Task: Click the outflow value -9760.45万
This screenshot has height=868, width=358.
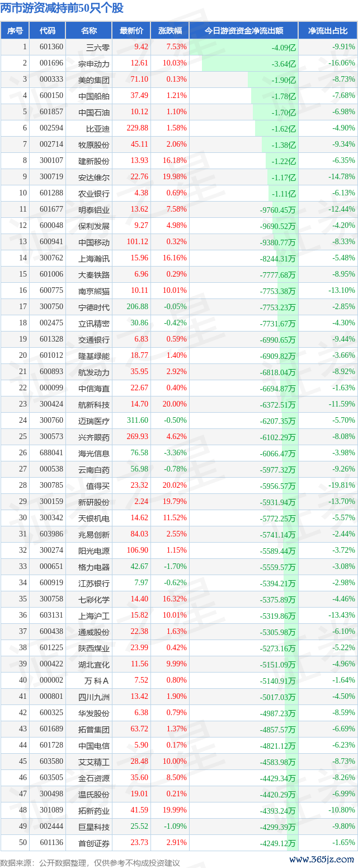Action: (278, 210)
